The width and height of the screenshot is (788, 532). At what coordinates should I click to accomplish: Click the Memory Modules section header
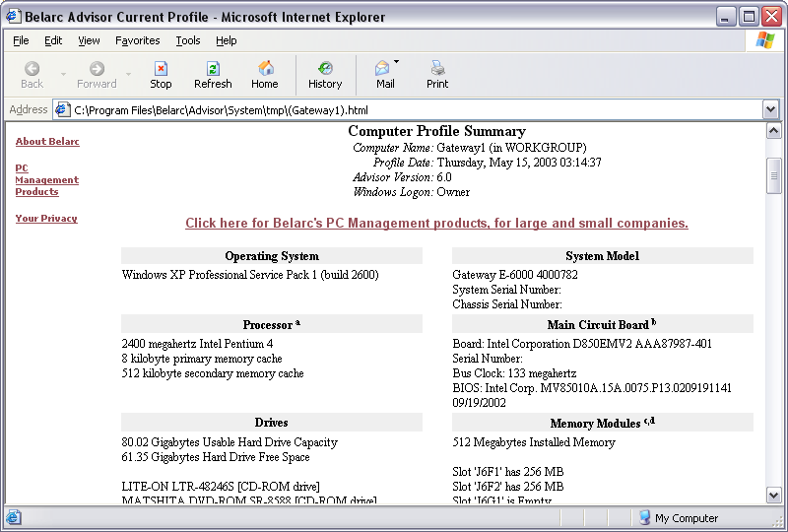click(x=603, y=423)
